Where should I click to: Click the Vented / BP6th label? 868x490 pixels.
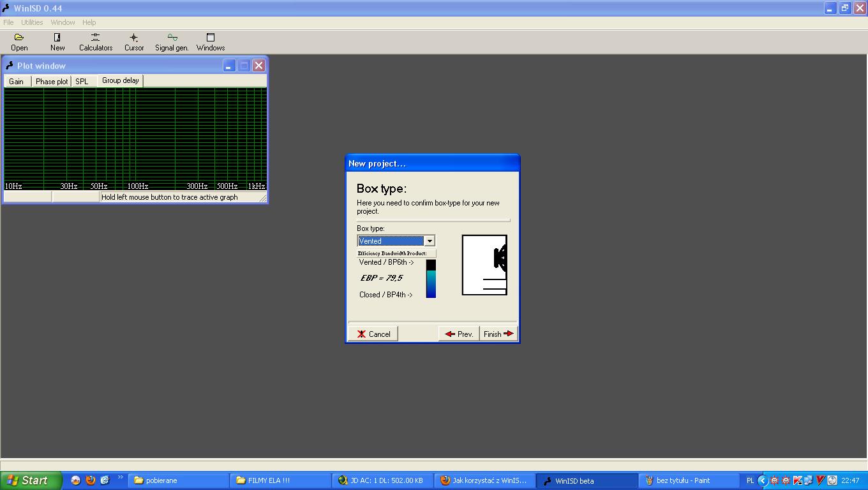(x=386, y=262)
